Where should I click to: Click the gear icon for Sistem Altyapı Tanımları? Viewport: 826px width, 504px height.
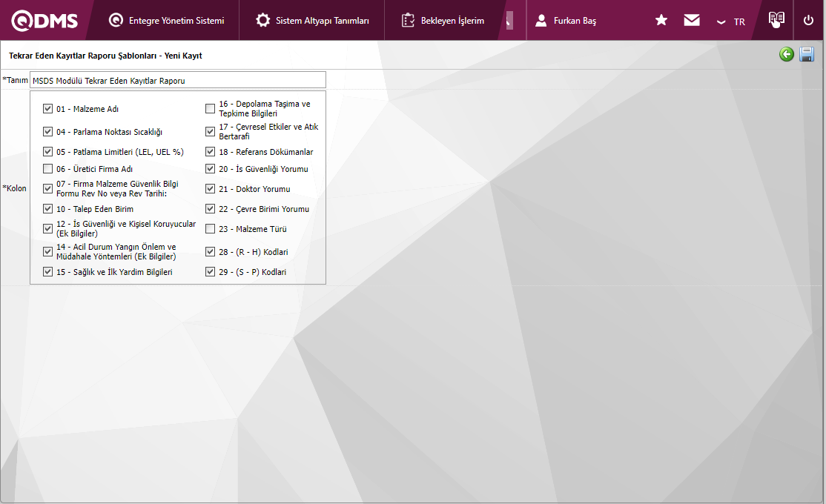coord(263,21)
